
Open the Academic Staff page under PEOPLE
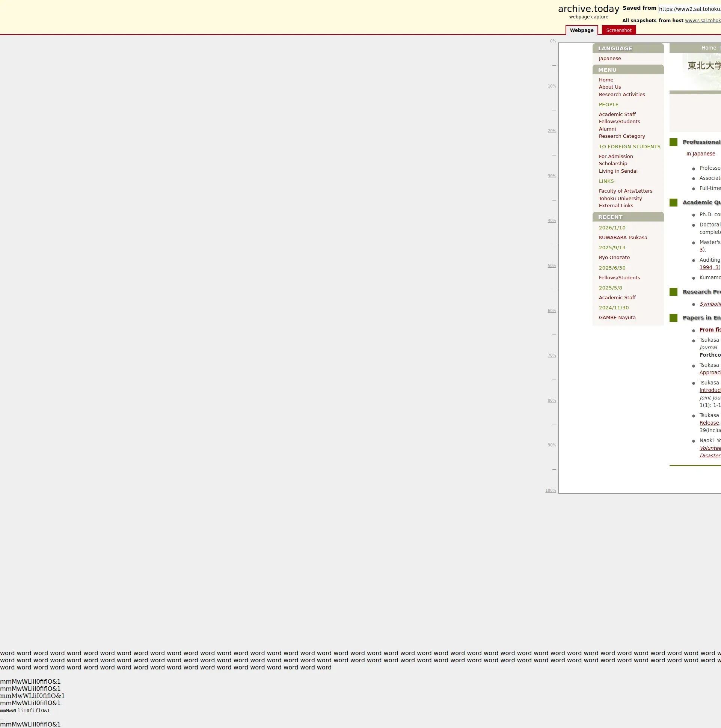pyautogui.click(x=617, y=115)
